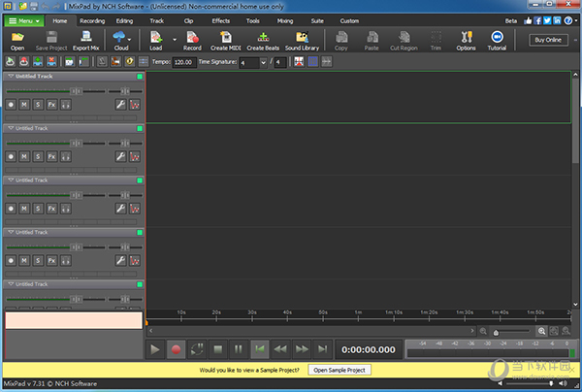Click the red Record transport button

[x=176, y=349]
